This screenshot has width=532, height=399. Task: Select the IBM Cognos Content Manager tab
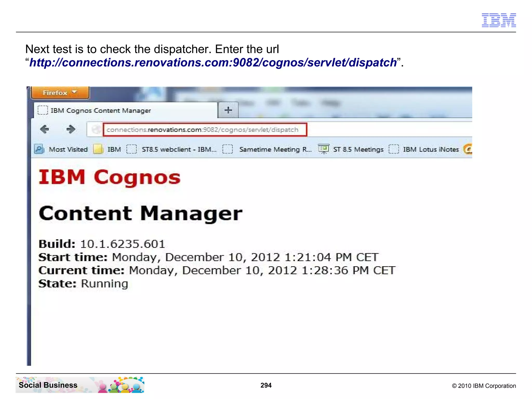125,110
